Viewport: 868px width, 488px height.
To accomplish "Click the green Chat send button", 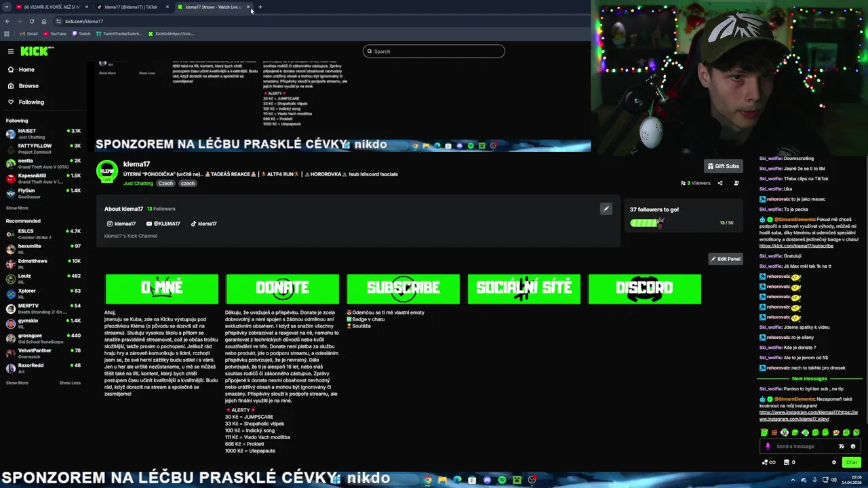I will [852, 462].
